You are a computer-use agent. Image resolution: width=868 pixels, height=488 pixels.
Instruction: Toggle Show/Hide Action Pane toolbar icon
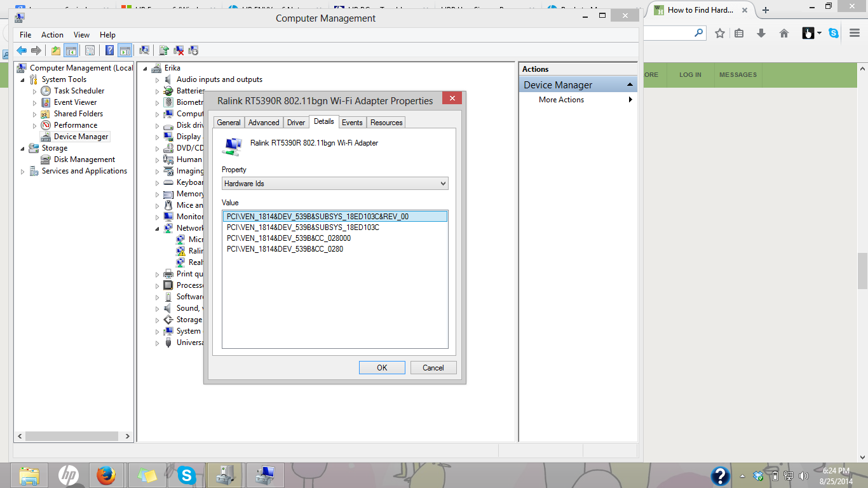pos(125,51)
